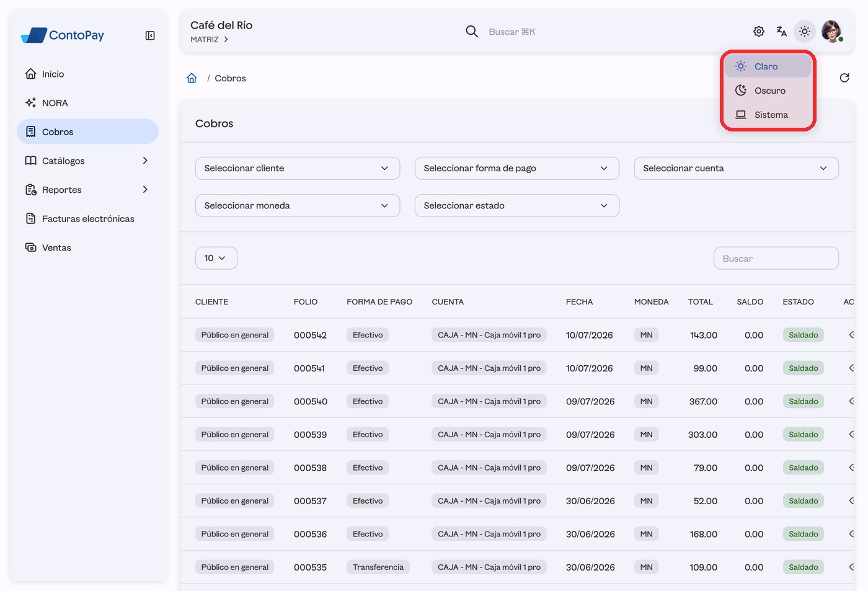This screenshot has width=868, height=591.
Task: Open Seleccionar forma de pago dropdown
Action: (x=517, y=168)
